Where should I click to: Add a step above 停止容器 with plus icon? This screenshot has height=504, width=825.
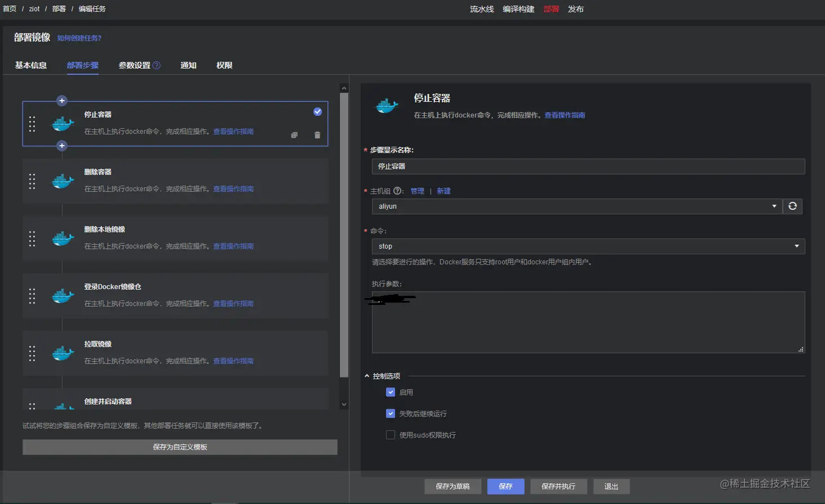coord(62,101)
